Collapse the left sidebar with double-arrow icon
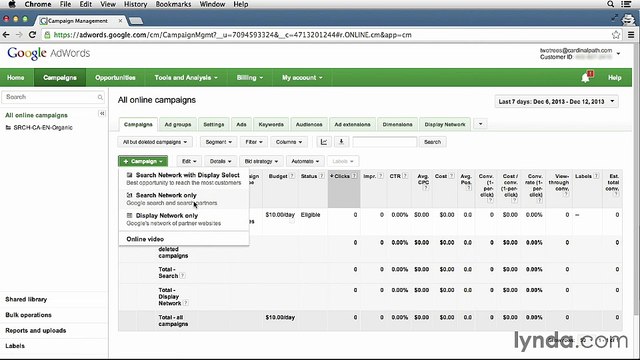This screenshot has height=360, width=640. pos(102,113)
